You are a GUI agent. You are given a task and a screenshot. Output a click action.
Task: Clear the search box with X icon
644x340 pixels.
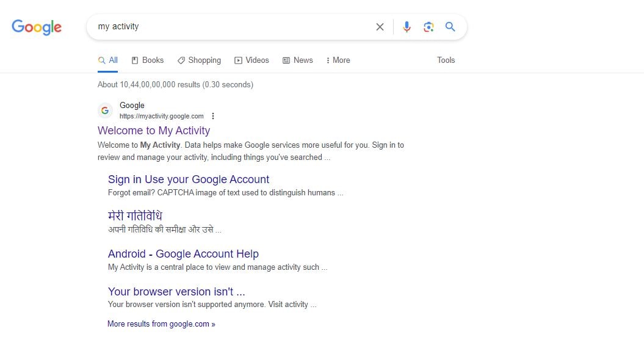point(380,27)
